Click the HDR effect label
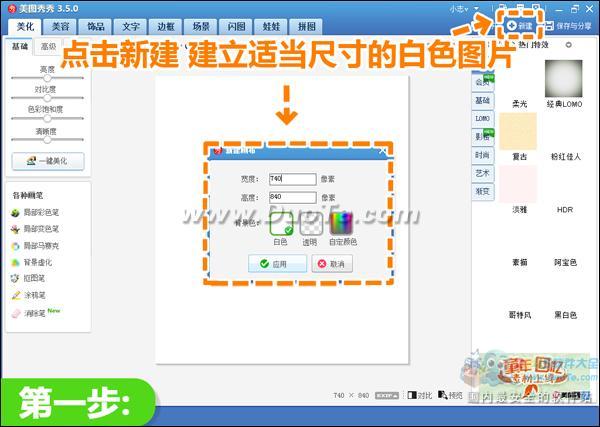The width and height of the screenshot is (600, 427). (565, 210)
